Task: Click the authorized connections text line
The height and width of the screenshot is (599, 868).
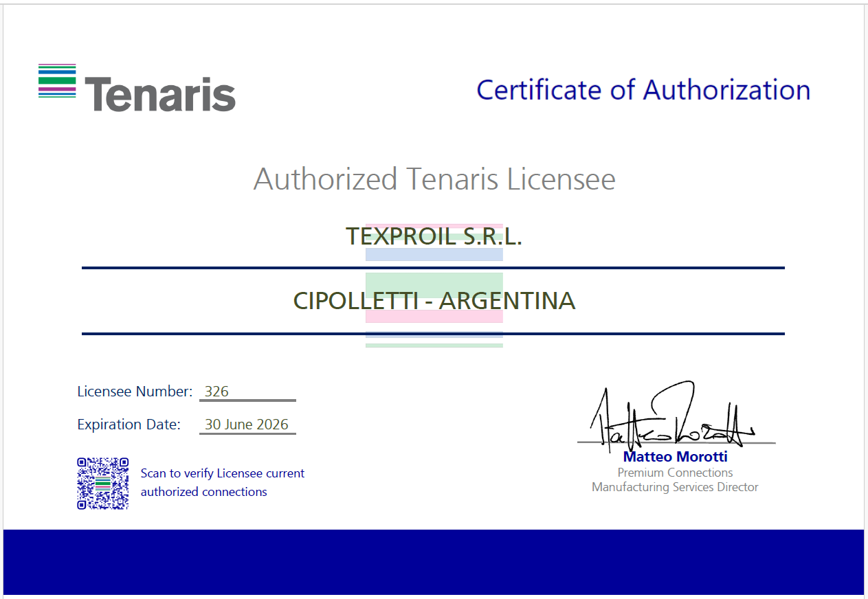Action: (x=204, y=492)
